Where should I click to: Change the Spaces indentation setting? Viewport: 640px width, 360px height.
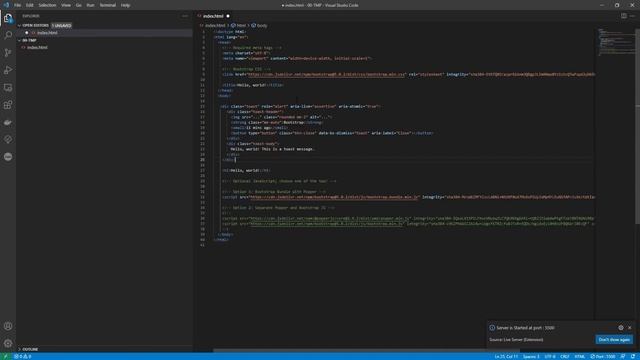(531, 356)
